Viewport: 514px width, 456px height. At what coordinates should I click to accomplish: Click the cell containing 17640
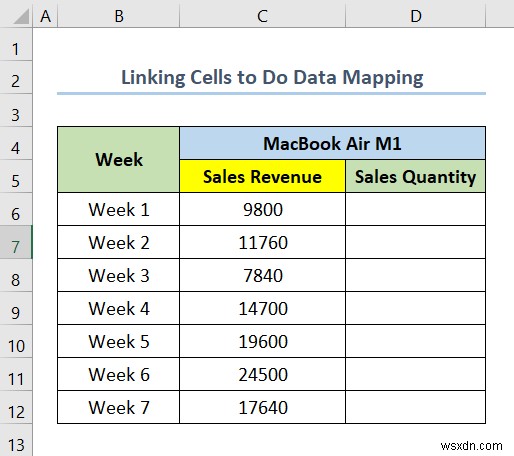click(262, 407)
